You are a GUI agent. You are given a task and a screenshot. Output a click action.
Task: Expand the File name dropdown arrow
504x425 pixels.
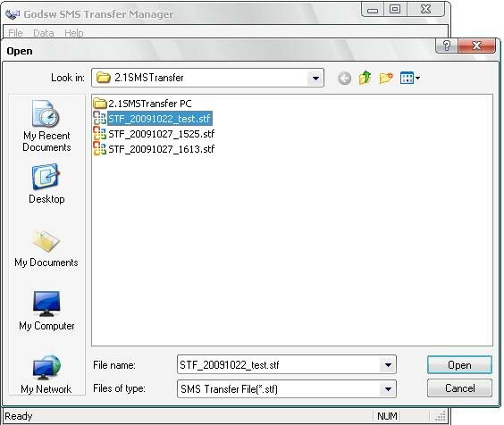point(388,365)
